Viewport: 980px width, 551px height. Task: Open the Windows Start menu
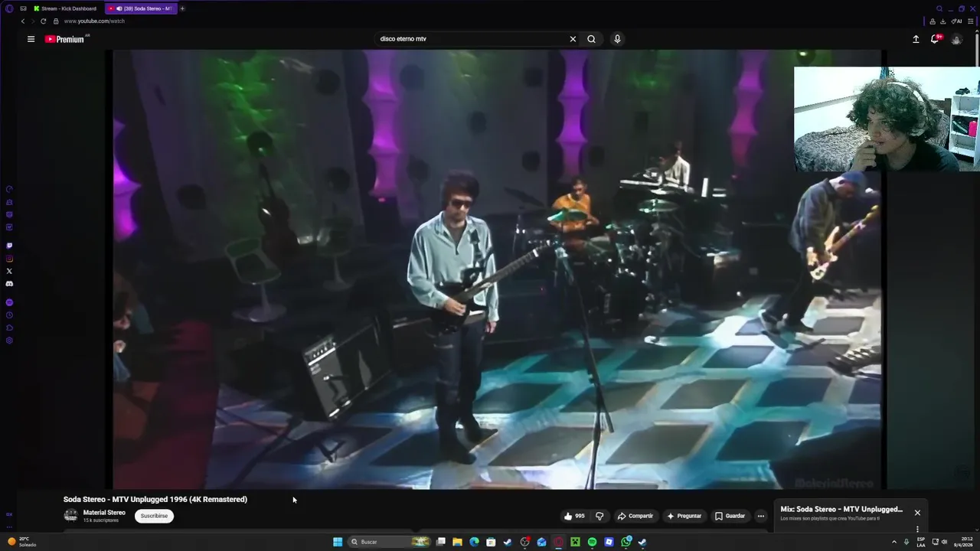[338, 542]
